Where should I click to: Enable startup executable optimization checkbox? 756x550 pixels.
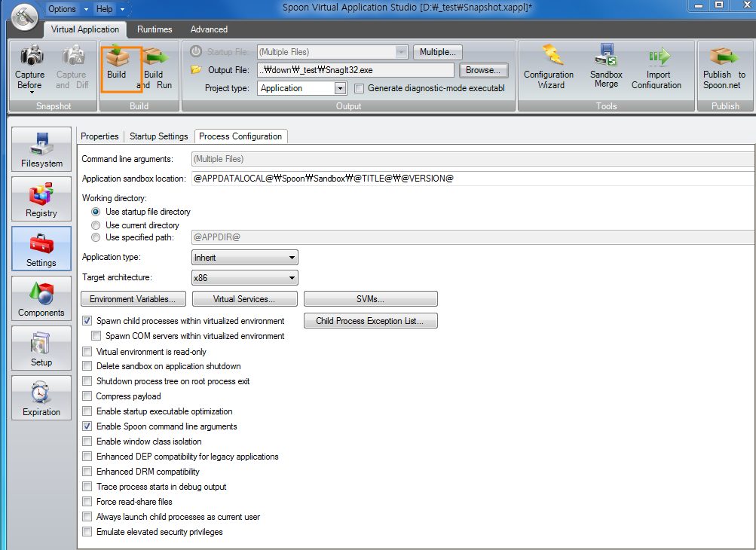pos(87,411)
